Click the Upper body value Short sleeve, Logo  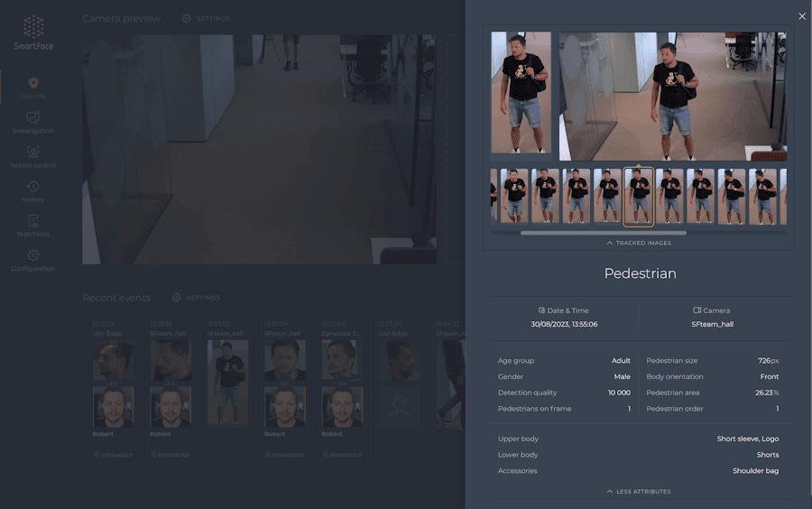click(x=747, y=439)
